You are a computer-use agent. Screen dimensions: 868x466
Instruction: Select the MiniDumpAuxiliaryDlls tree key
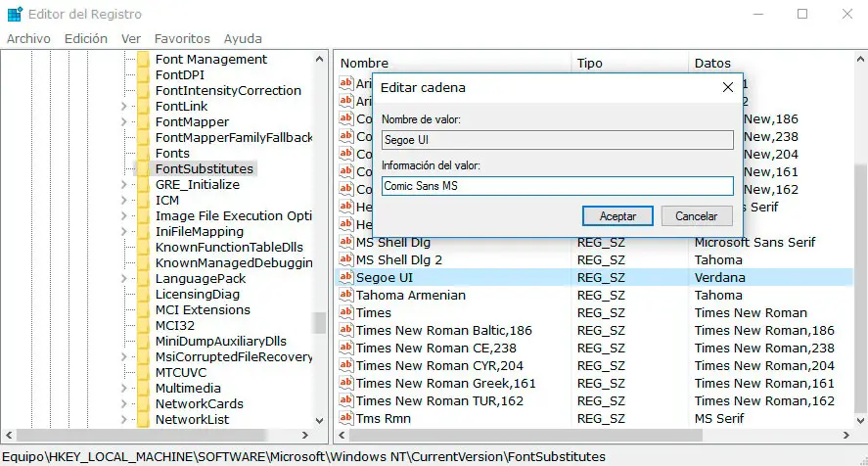pyautogui.click(x=221, y=342)
